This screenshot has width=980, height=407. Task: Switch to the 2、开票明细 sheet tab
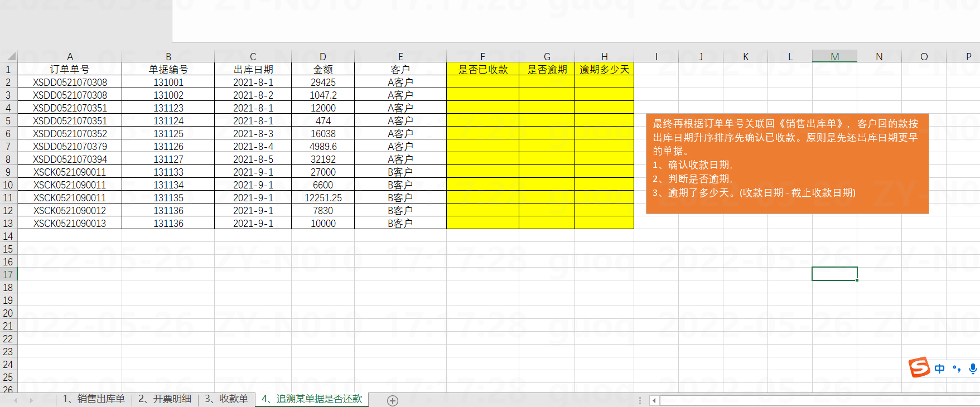[165, 399]
